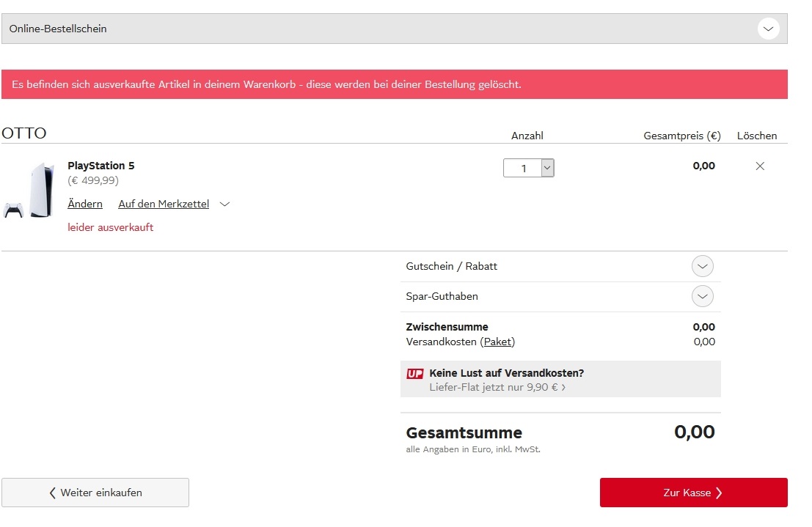Click the Zwischensumme label
The image size is (812, 527).
pyautogui.click(x=447, y=327)
